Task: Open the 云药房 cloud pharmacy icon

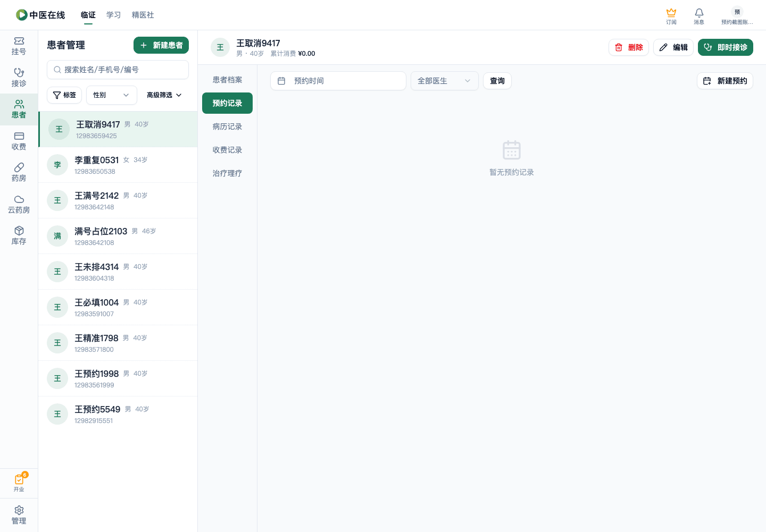Action: point(19,205)
